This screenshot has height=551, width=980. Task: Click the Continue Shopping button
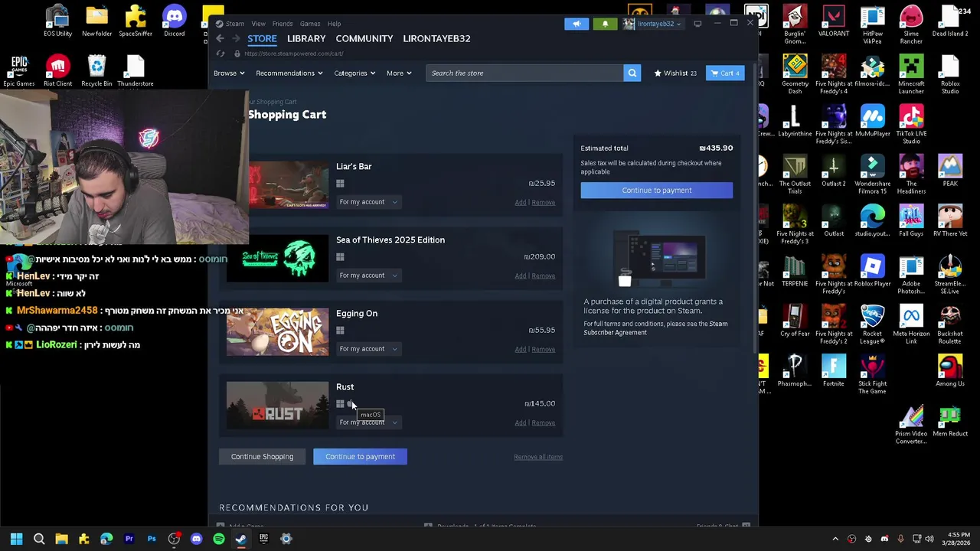click(262, 457)
